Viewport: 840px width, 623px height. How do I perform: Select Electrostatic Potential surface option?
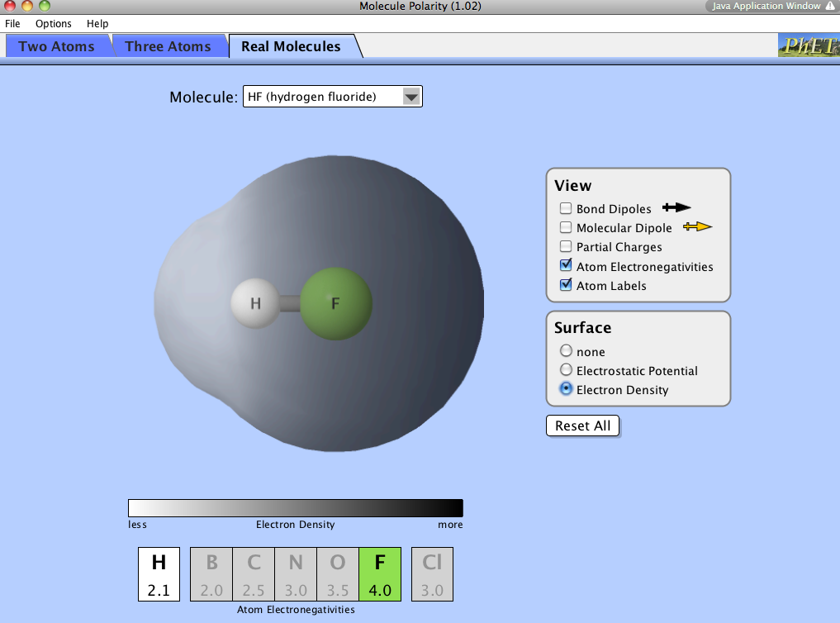[x=566, y=369]
